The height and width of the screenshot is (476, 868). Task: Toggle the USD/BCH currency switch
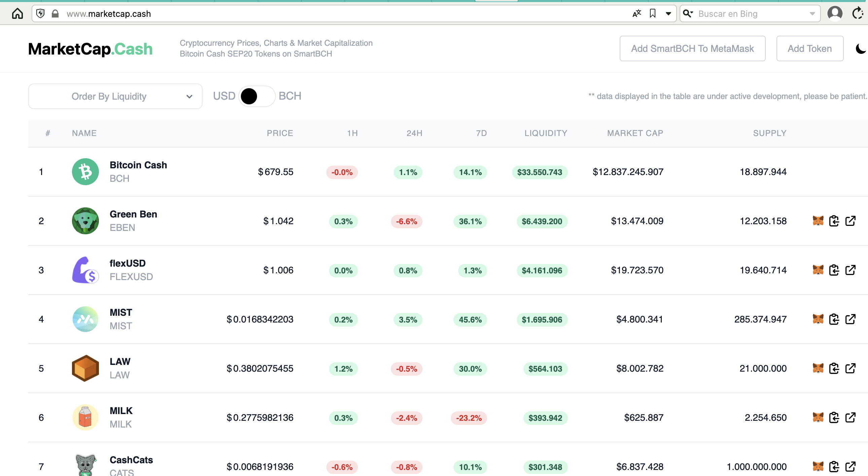coord(257,96)
